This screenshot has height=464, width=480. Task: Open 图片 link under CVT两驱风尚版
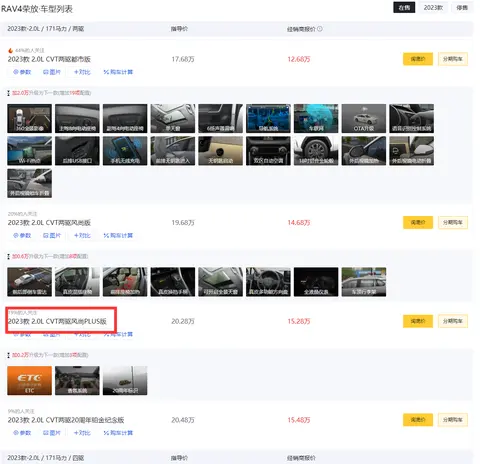point(52,235)
